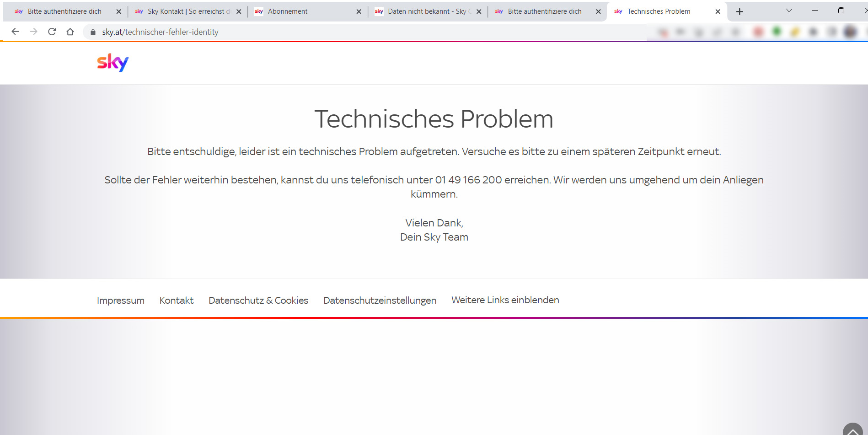Image resolution: width=868 pixels, height=435 pixels.
Task: Open the Impressum footer link
Action: pyautogui.click(x=120, y=301)
